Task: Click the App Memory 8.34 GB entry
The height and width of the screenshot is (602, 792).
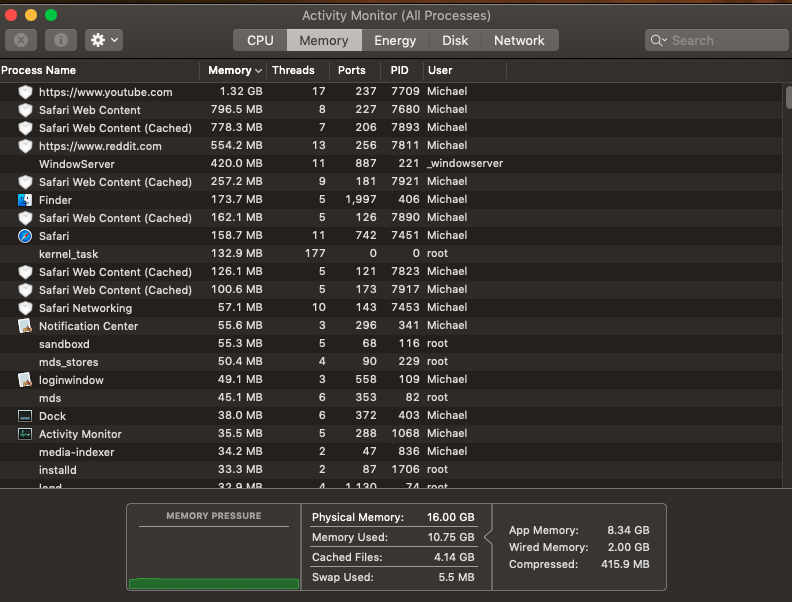Action: tap(579, 530)
